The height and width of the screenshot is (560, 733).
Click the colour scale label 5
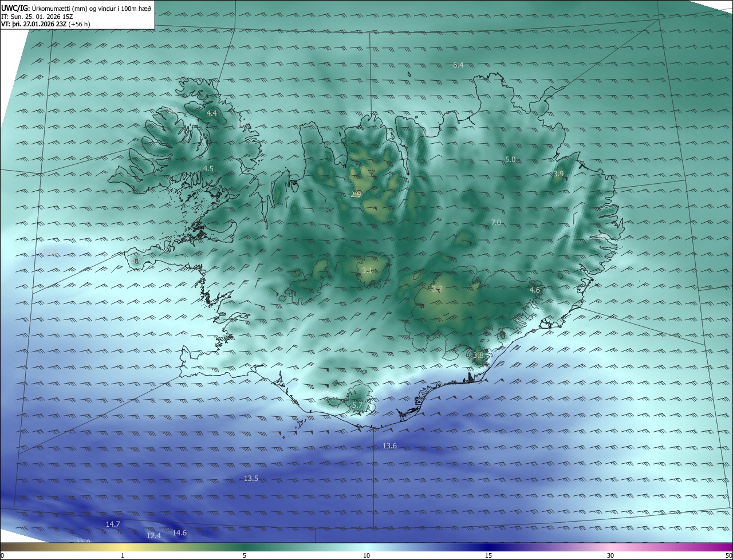coord(245,555)
